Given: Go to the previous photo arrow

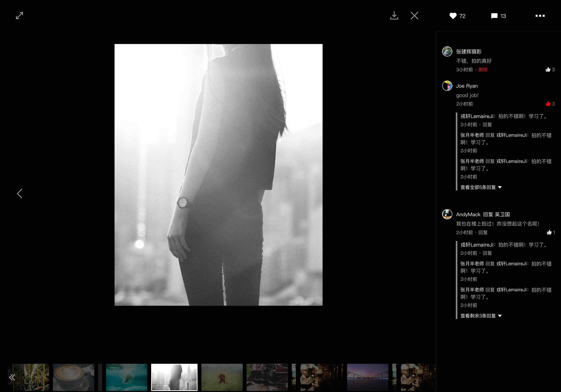Looking at the screenshot, I should (x=19, y=193).
